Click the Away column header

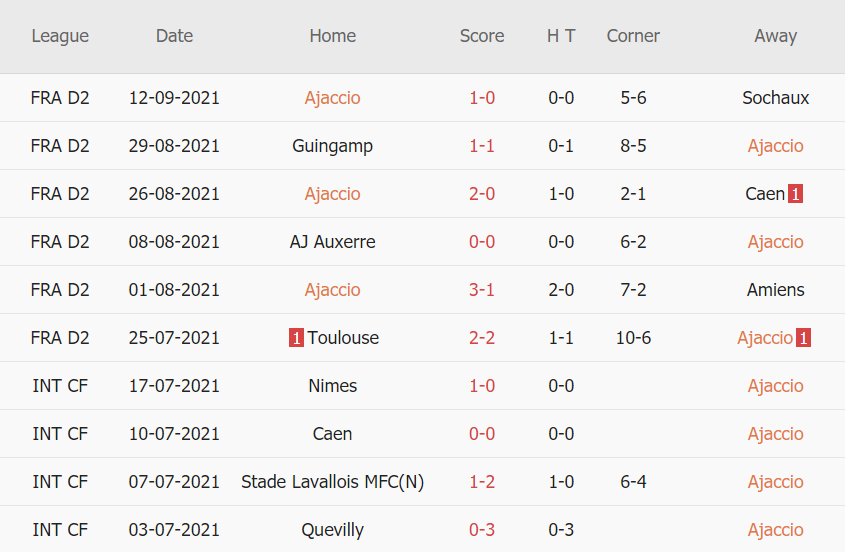[775, 36]
